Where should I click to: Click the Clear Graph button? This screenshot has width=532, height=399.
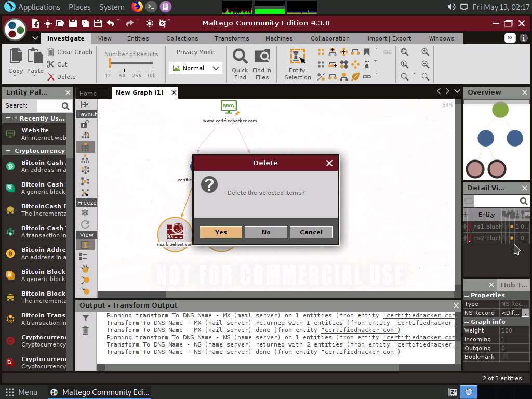pyautogui.click(x=70, y=52)
